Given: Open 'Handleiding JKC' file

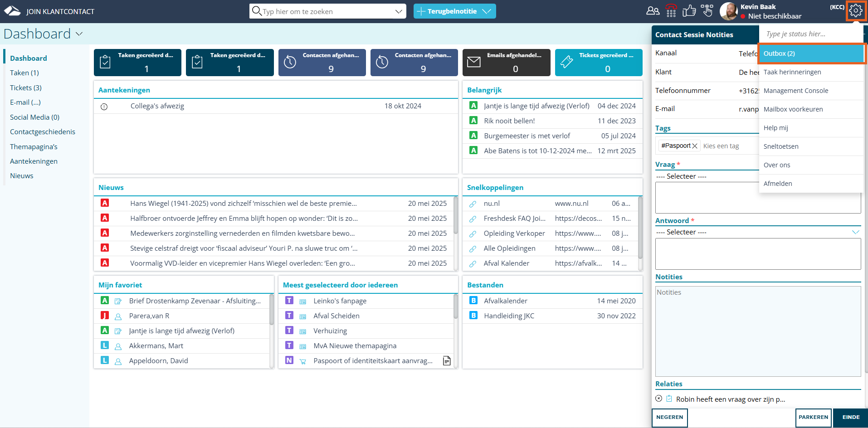Looking at the screenshot, I should pyautogui.click(x=509, y=316).
